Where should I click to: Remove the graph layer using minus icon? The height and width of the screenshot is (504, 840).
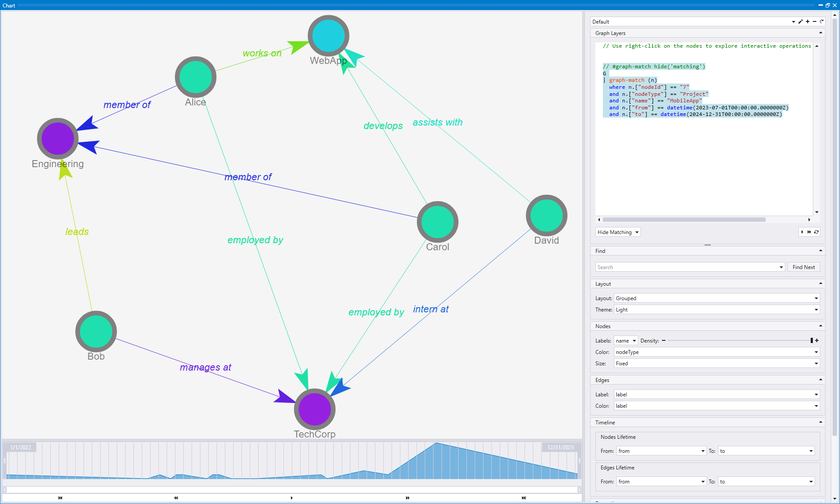[x=815, y=21]
